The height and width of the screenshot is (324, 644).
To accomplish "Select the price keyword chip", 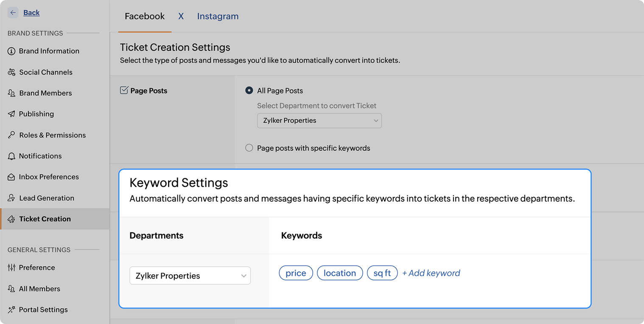I will click(x=296, y=273).
